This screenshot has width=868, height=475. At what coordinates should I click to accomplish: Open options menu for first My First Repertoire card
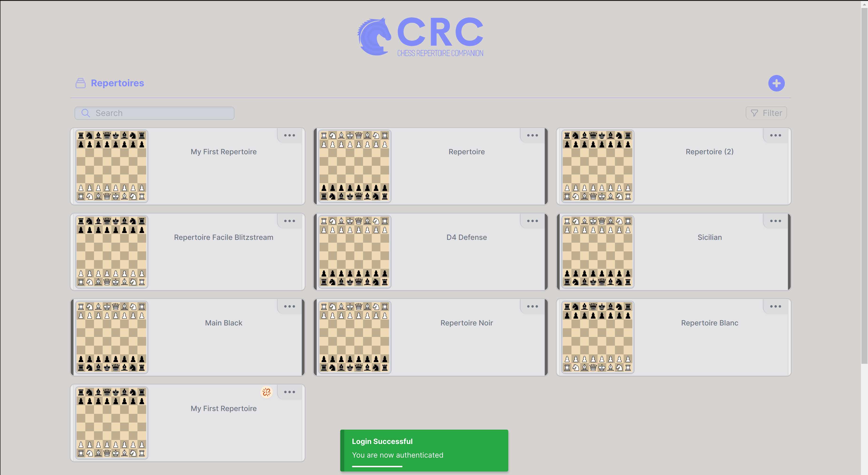(289, 135)
